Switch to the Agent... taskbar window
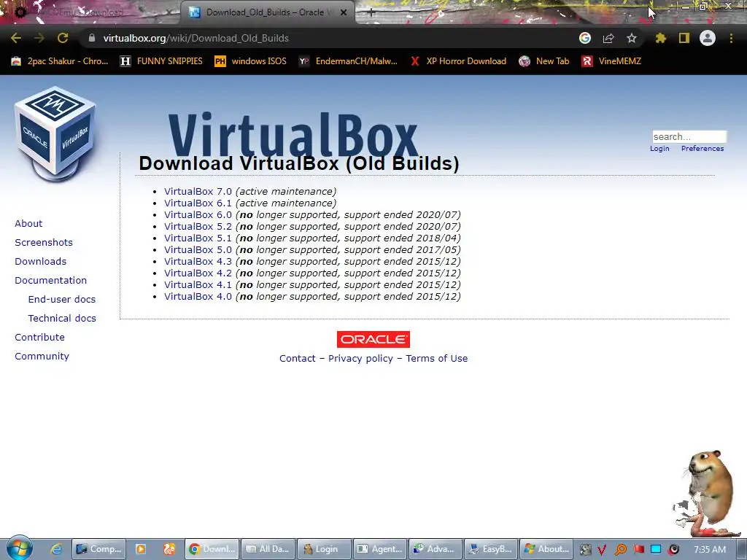Screen dimensions: 747x560 (x=381, y=549)
